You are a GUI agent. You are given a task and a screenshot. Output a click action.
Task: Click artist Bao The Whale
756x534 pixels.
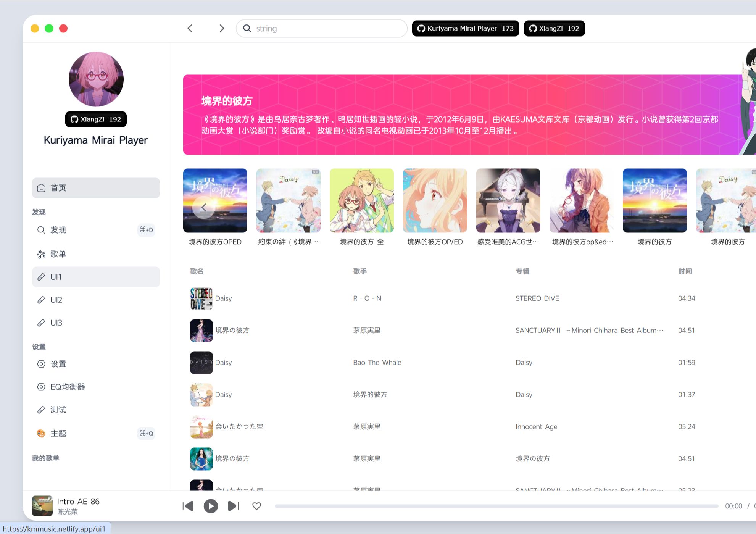point(377,363)
